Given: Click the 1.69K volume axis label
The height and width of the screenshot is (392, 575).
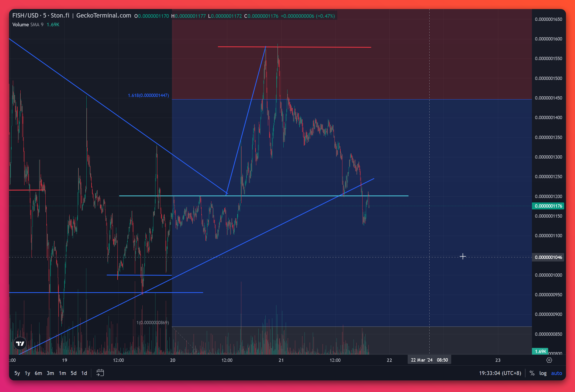Looking at the screenshot, I should pos(540,351).
